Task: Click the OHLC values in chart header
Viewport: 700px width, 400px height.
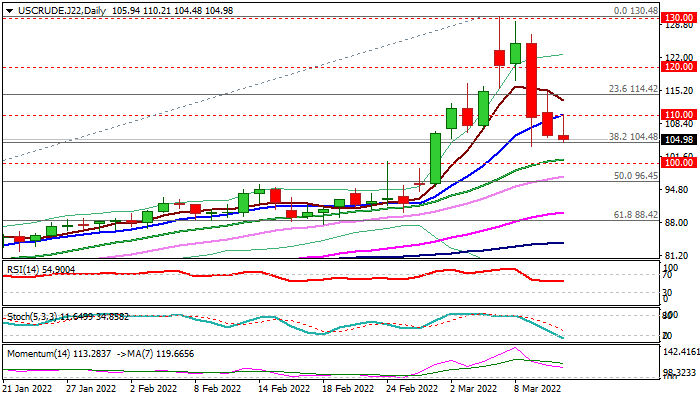Action: [x=172, y=11]
